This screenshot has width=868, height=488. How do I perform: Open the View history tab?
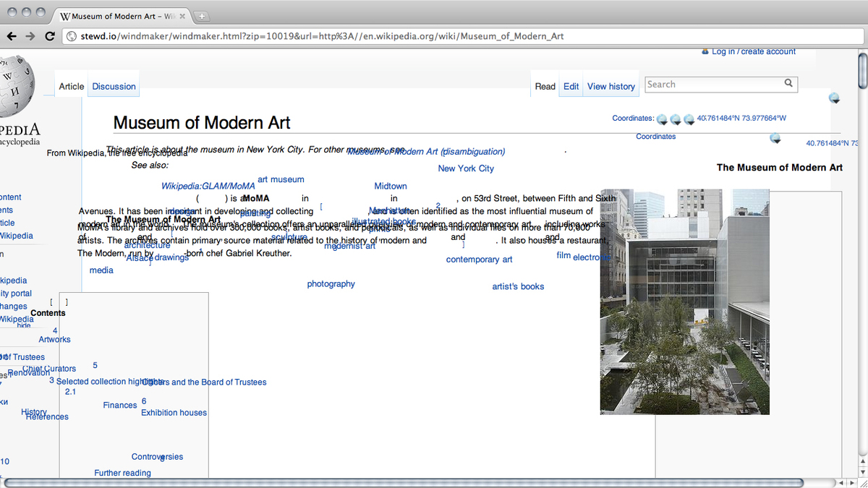611,86
